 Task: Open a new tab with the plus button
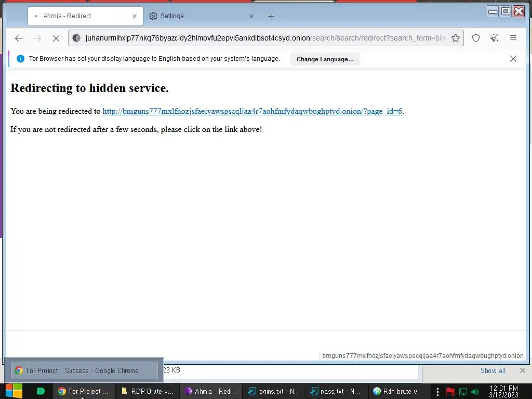tap(271, 16)
